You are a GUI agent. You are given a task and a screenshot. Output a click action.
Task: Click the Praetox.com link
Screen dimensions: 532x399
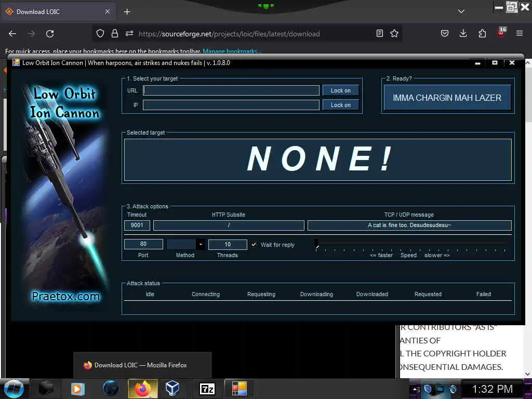[66, 297]
